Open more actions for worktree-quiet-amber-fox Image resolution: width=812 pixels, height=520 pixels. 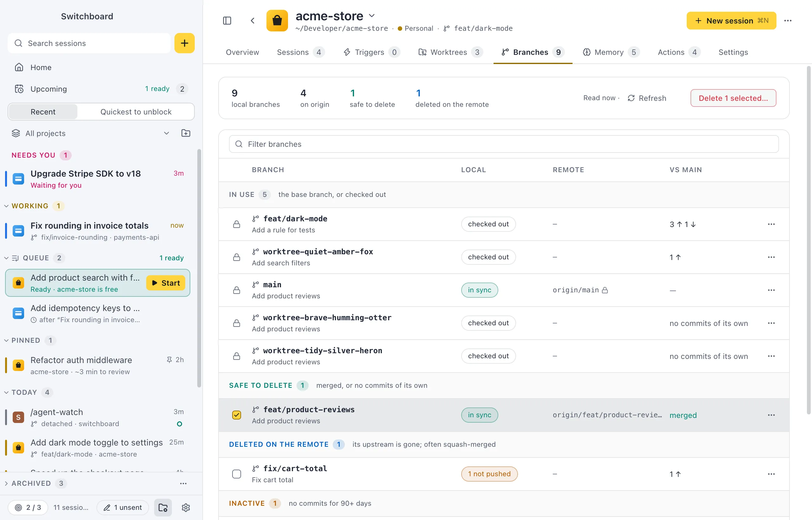[x=771, y=257]
